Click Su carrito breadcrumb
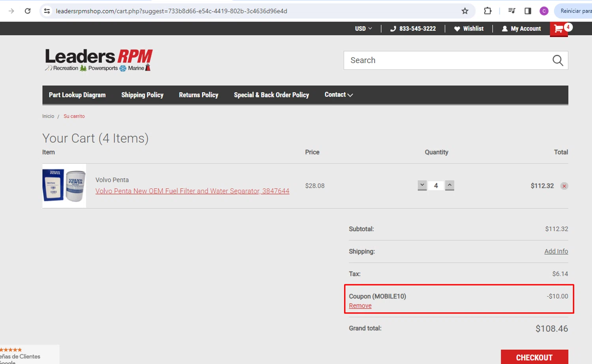The image size is (592, 364). pyautogui.click(x=74, y=116)
